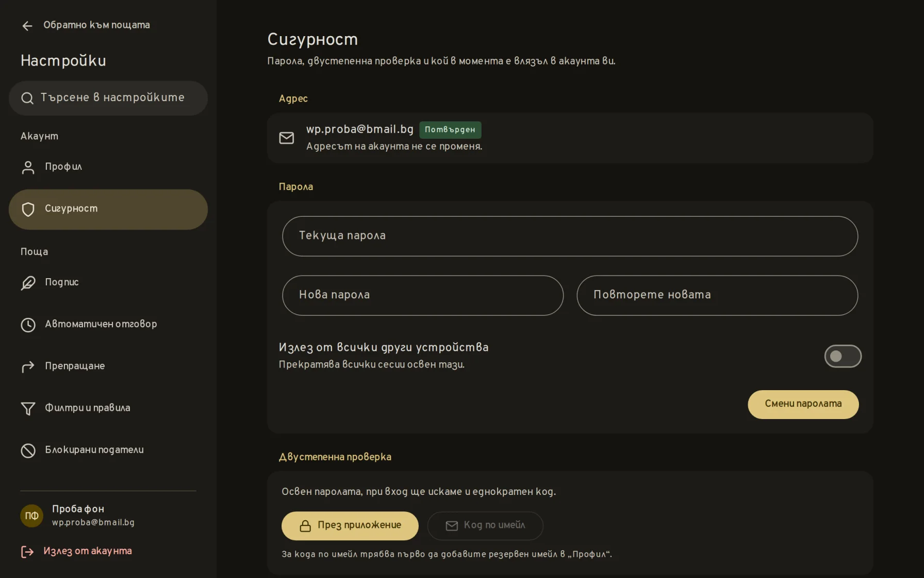This screenshot has height=578, width=924.
Task: Click the Потвърден badge
Action: [450, 130]
